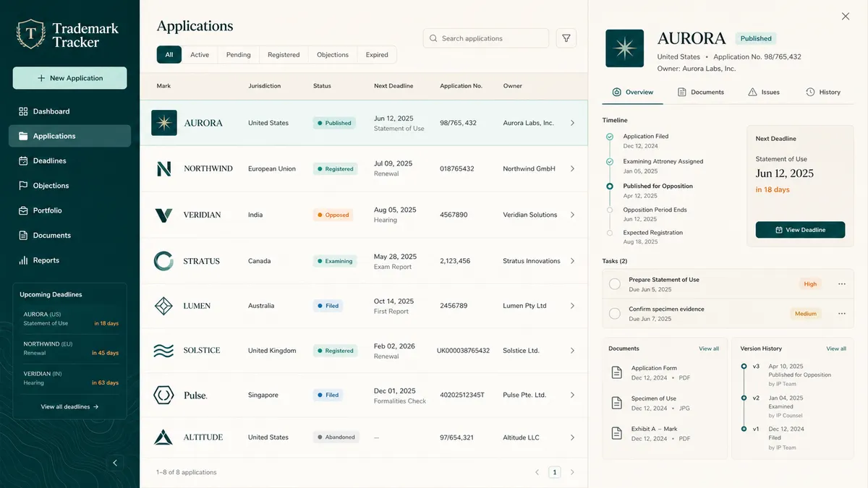Click the Exhibit A – Mark document icon
868x488 pixels.
click(617, 433)
